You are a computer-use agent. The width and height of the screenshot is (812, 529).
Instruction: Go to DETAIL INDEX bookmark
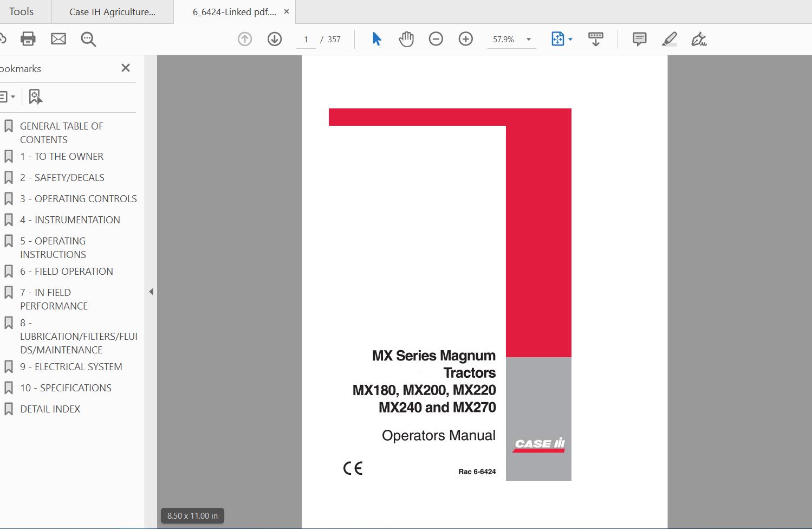pos(50,409)
